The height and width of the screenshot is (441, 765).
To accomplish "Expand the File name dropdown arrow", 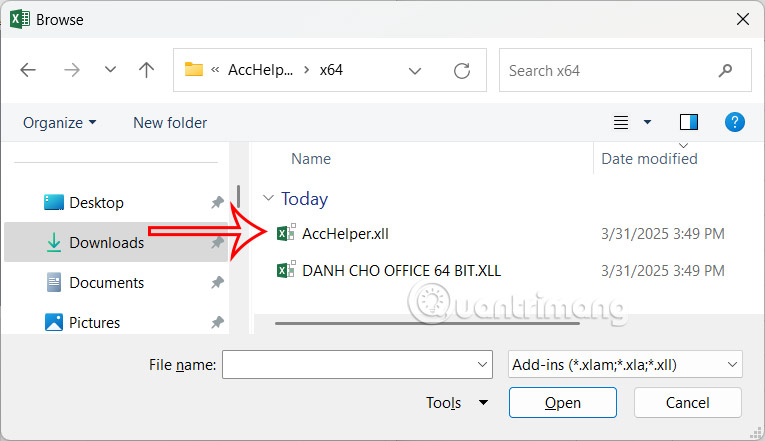I will click(482, 364).
